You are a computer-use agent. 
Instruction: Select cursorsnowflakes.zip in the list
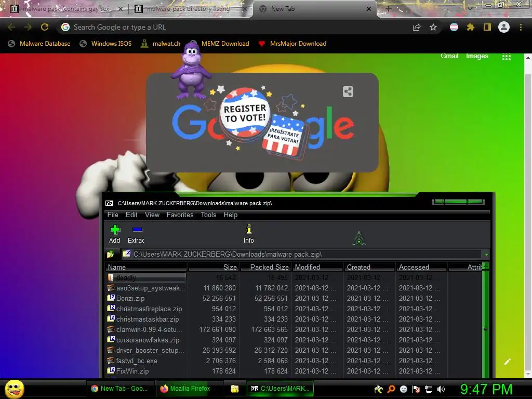tap(294, 340)
